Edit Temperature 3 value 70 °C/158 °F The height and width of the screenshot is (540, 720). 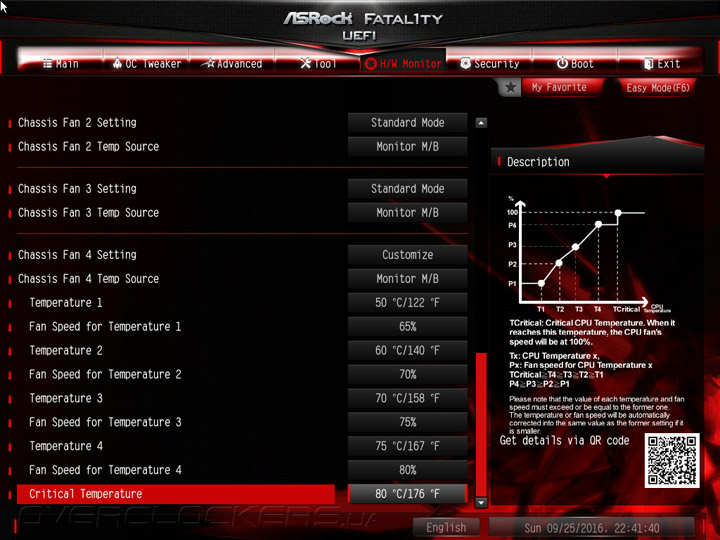click(407, 398)
